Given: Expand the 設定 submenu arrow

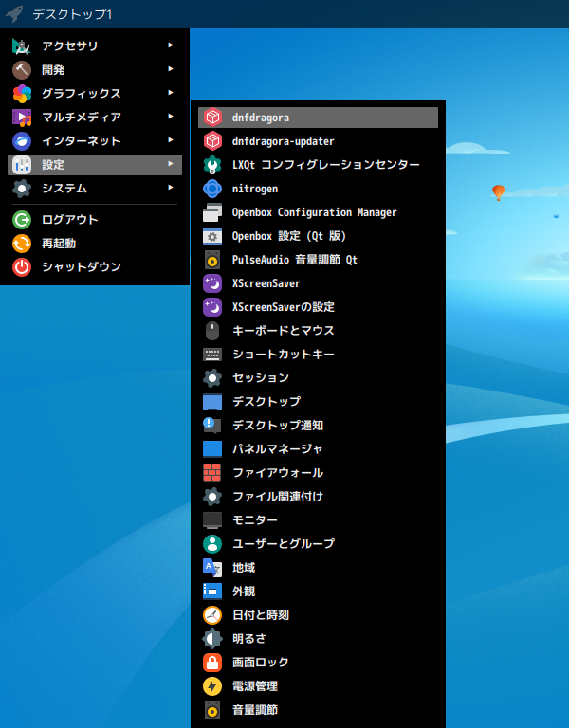Looking at the screenshot, I should click(171, 164).
